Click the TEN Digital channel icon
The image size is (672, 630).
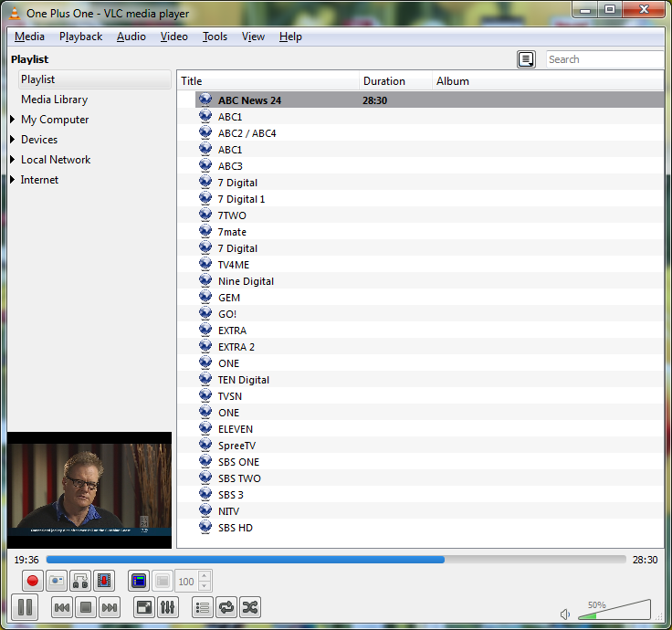(205, 380)
